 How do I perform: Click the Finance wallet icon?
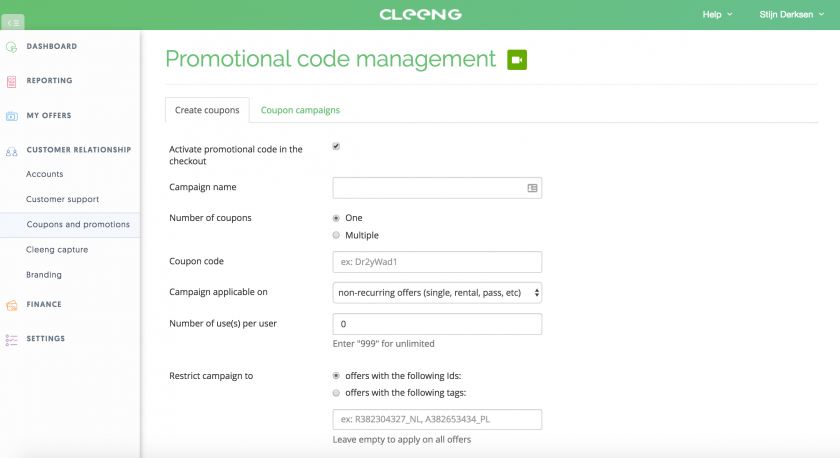click(x=11, y=305)
